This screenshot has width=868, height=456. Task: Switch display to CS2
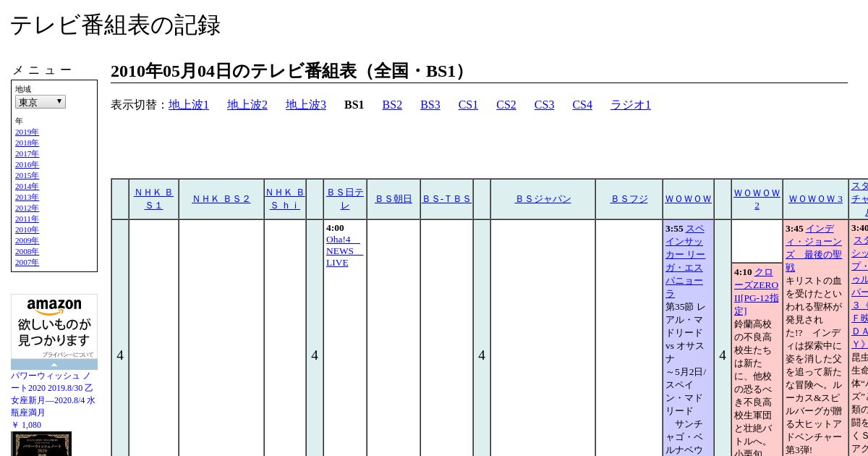click(506, 105)
